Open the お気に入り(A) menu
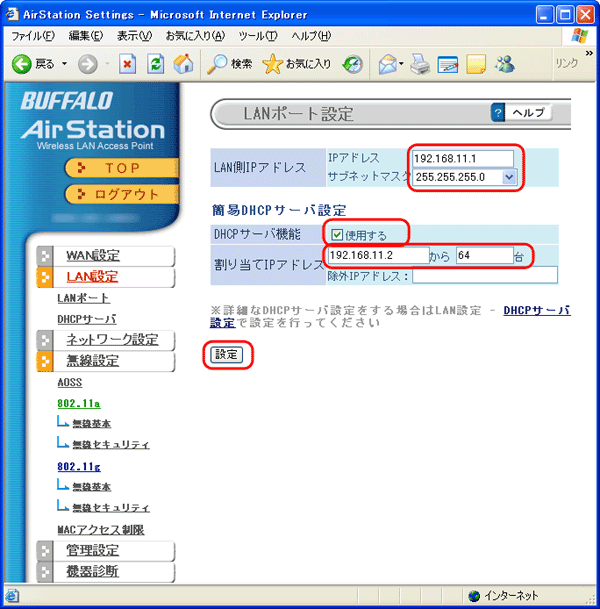600x609 pixels. coord(195,36)
